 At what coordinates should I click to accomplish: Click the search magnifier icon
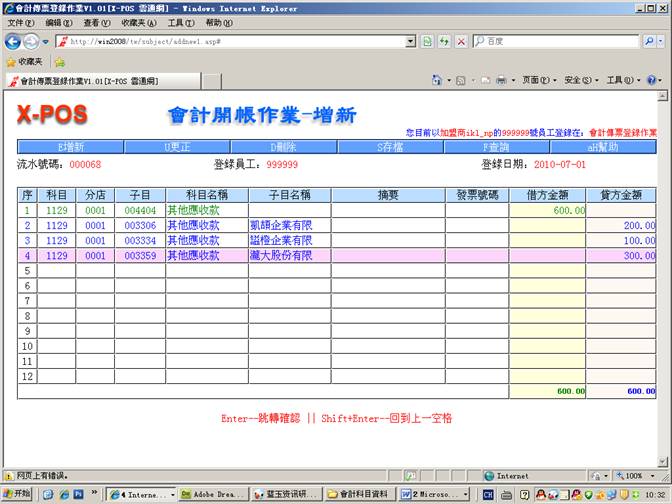click(648, 41)
